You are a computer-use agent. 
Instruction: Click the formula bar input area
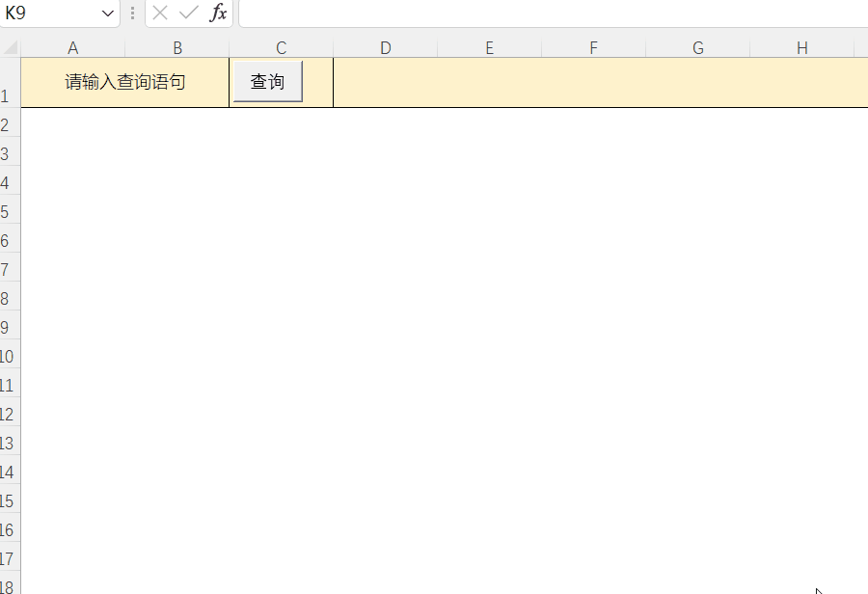(553, 13)
